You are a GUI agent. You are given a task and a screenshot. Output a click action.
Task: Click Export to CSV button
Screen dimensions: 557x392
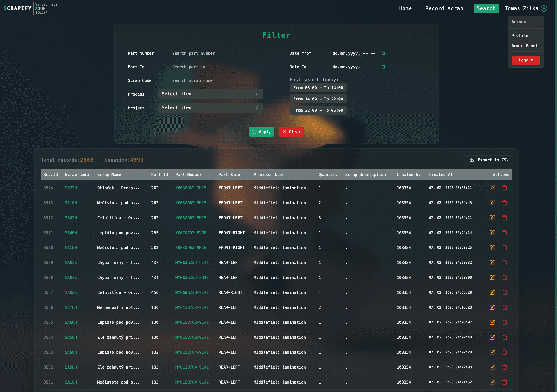489,160
